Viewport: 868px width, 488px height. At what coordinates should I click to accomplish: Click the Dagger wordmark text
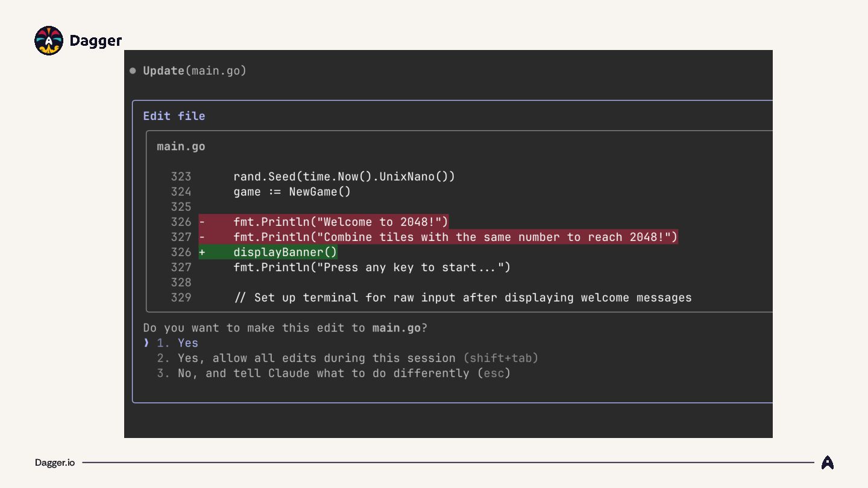(x=95, y=41)
